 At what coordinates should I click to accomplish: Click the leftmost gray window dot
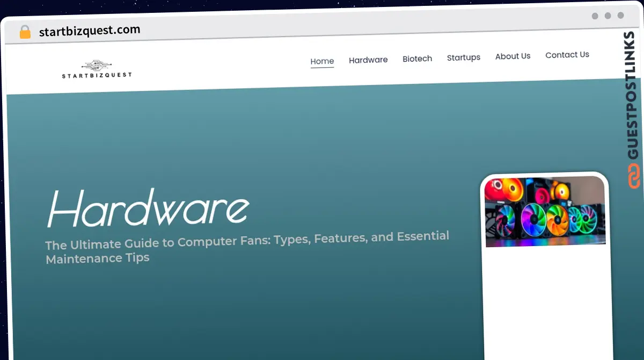595,16
